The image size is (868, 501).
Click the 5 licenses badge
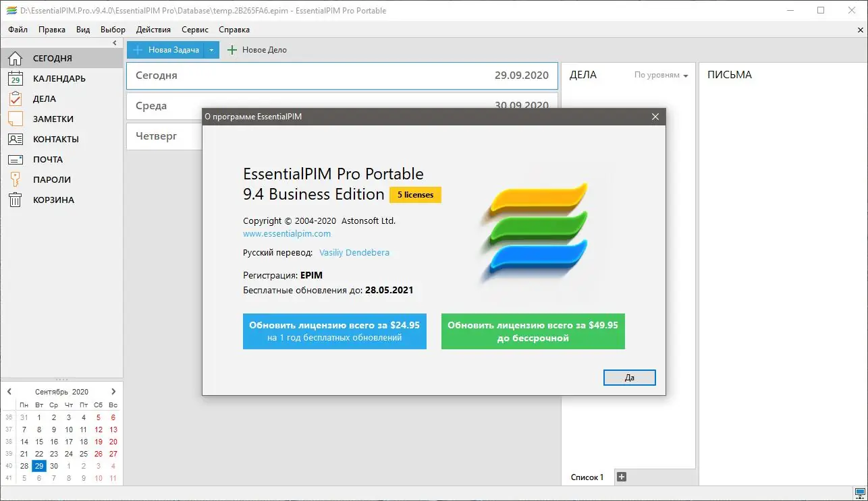[x=415, y=195]
